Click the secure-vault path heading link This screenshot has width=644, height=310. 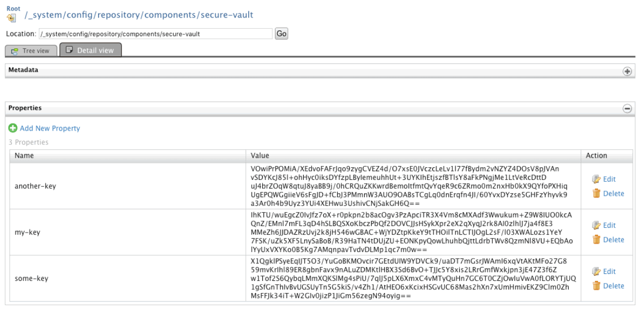pyautogui.click(x=139, y=15)
